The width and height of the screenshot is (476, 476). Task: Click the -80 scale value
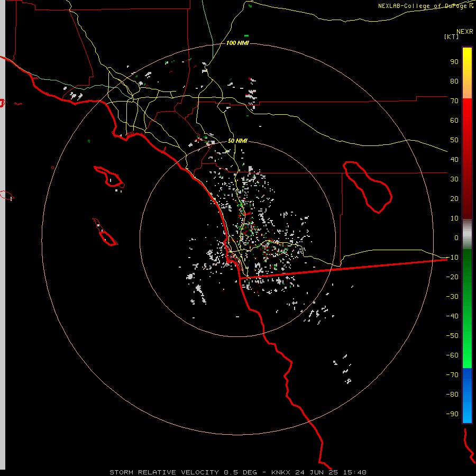click(452, 395)
